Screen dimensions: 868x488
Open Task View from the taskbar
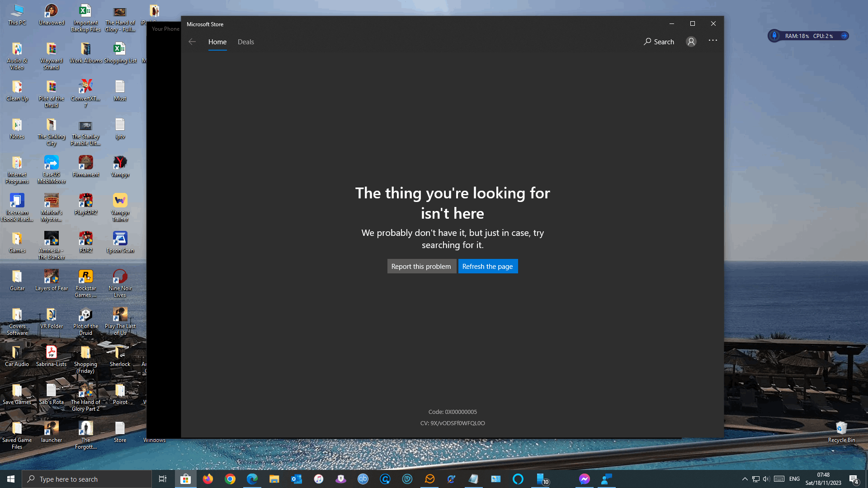[x=163, y=479]
